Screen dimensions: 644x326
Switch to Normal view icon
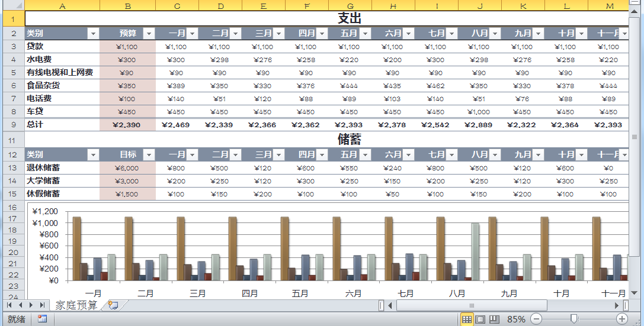(x=467, y=319)
